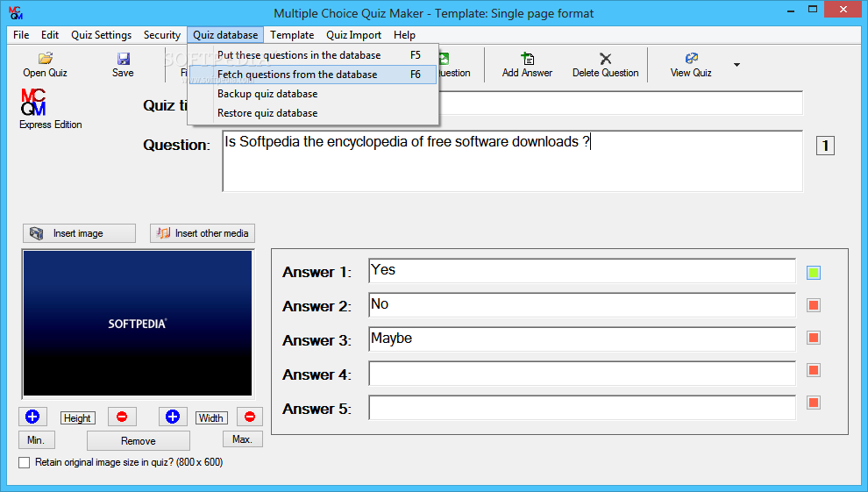Click the Insert other media button
Screen dimensions: 868x492
tap(203, 233)
